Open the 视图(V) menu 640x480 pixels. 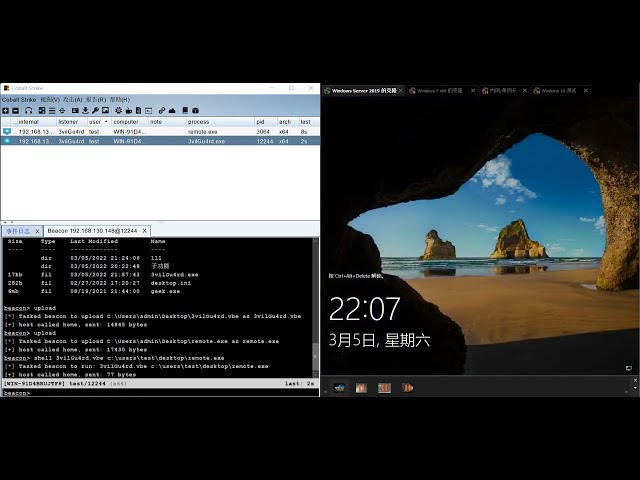(50, 100)
